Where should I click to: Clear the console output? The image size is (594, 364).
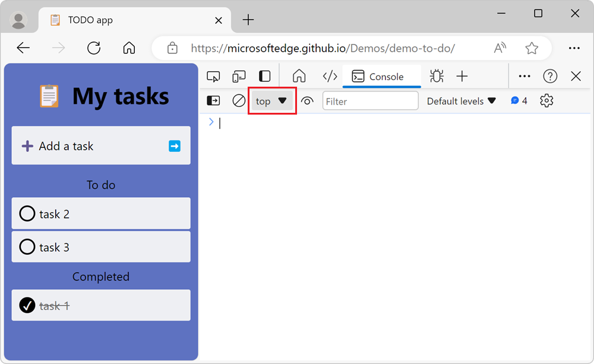239,100
